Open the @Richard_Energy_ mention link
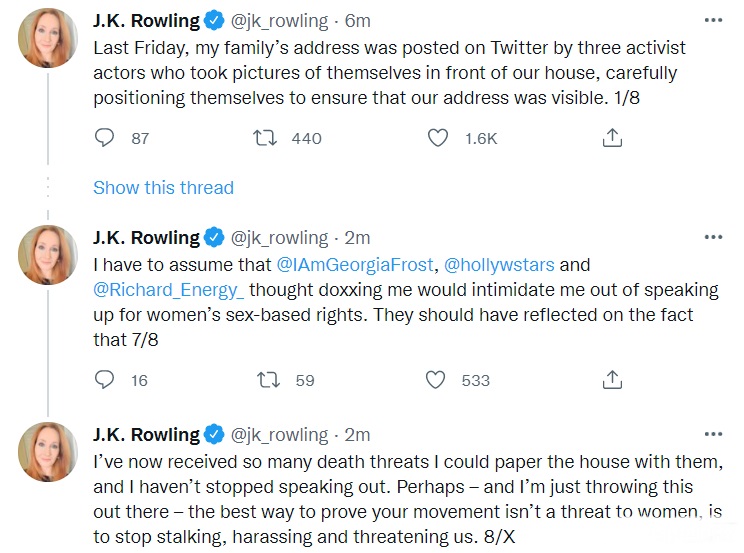This screenshot has width=744, height=553. click(x=168, y=290)
